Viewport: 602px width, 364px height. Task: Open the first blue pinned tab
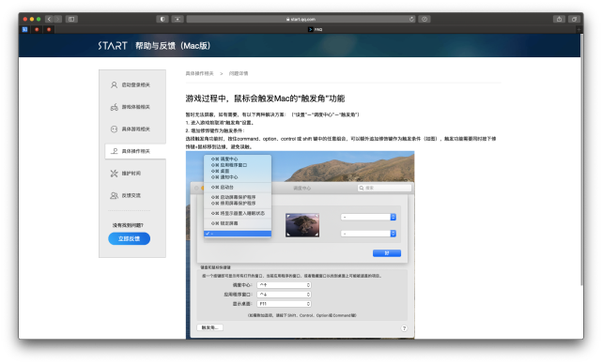click(x=25, y=29)
